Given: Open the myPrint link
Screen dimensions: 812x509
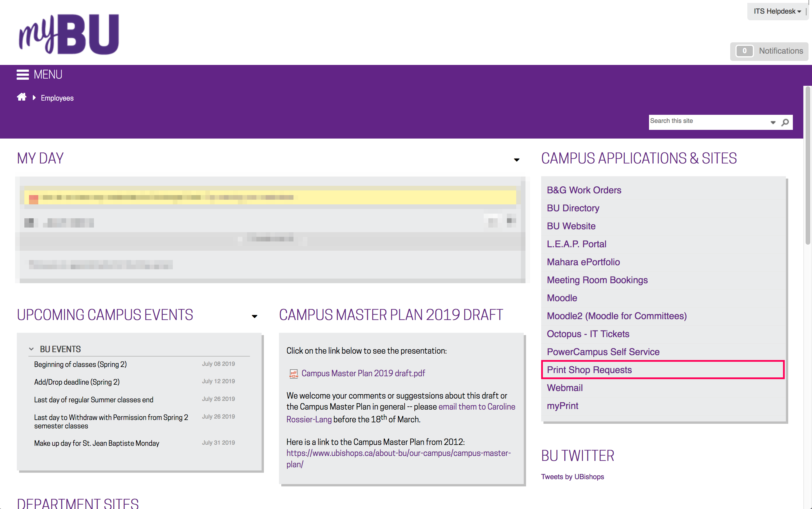Looking at the screenshot, I should pyautogui.click(x=562, y=406).
